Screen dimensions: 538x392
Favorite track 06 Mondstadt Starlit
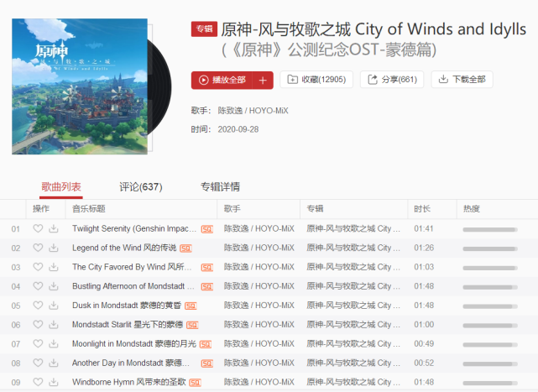(38, 324)
